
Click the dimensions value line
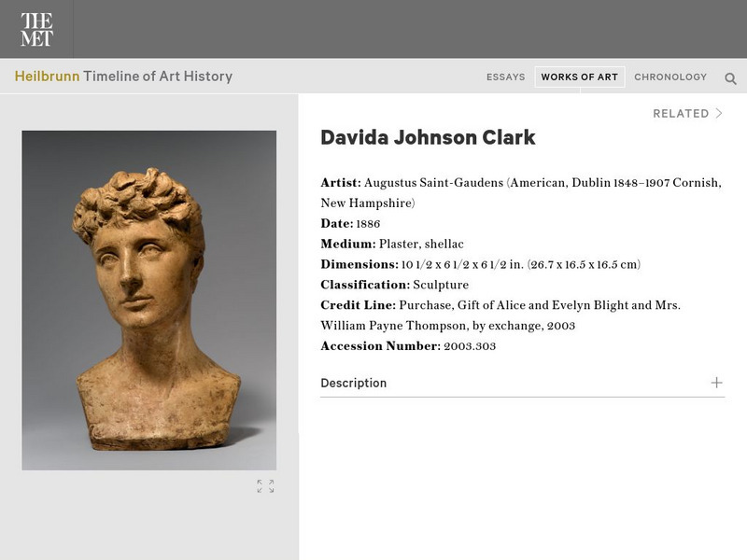coord(521,264)
